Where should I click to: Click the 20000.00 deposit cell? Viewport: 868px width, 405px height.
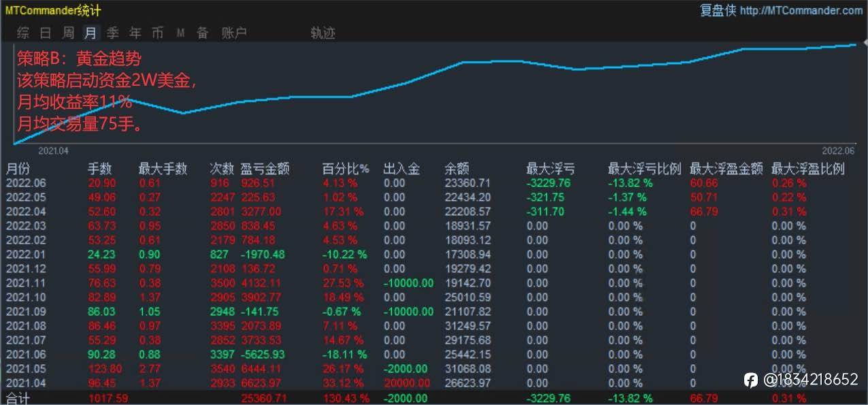pyautogui.click(x=406, y=383)
